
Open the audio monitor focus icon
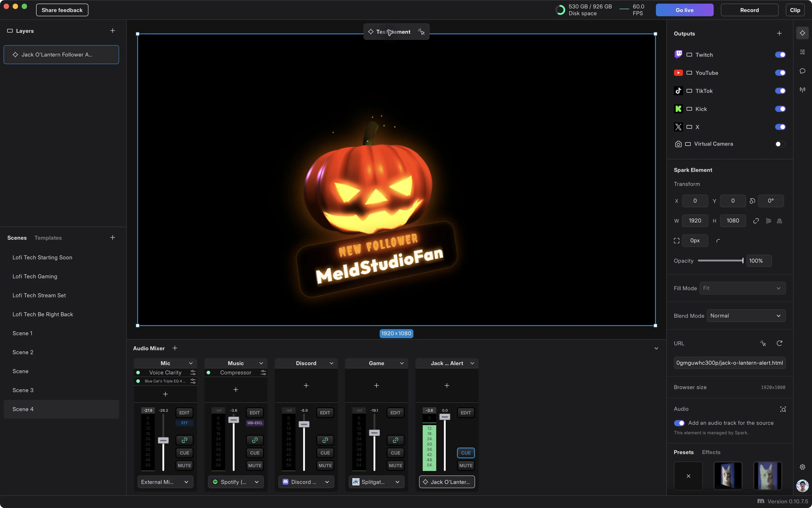[x=783, y=409]
